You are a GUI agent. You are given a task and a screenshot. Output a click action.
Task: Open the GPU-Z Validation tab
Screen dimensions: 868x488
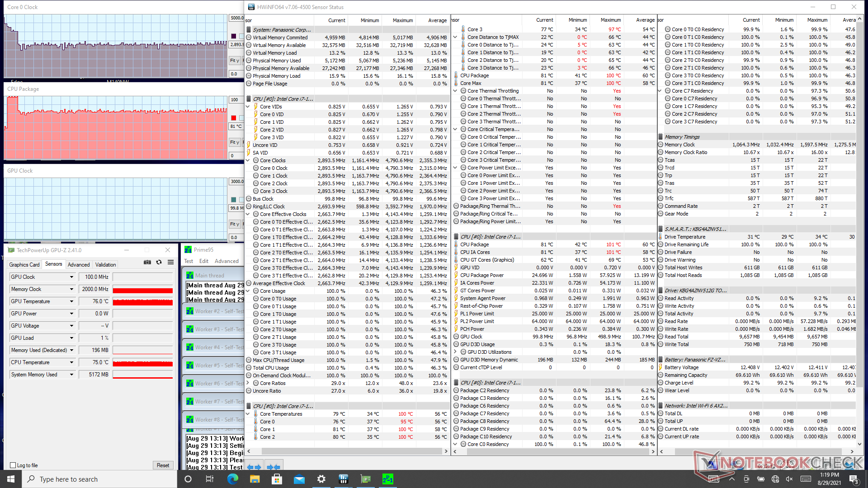(x=105, y=264)
